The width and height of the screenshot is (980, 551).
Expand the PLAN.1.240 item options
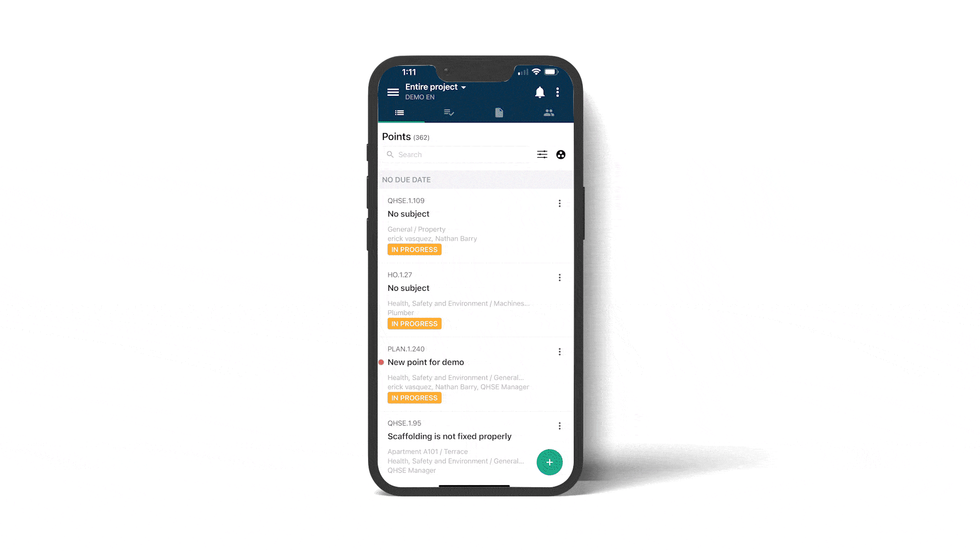[559, 351]
